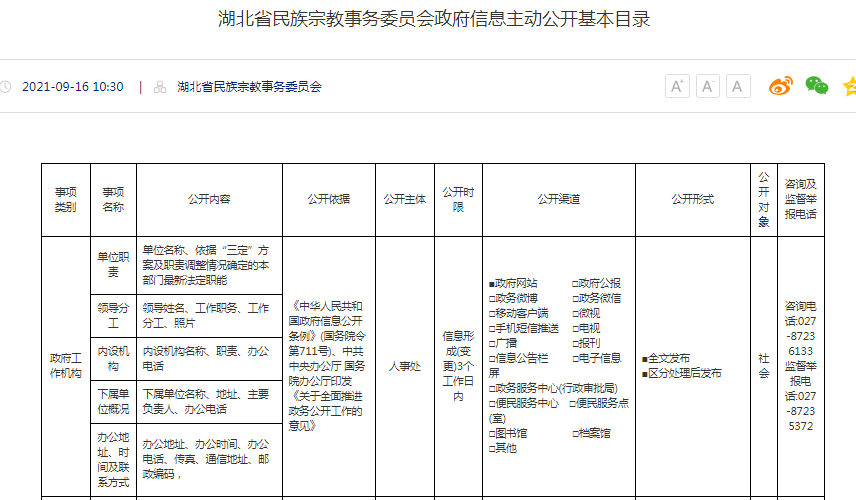Viewport: 856px width, 500px height.
Task: Select the 人事处 table cell
Action: [405, 366]
